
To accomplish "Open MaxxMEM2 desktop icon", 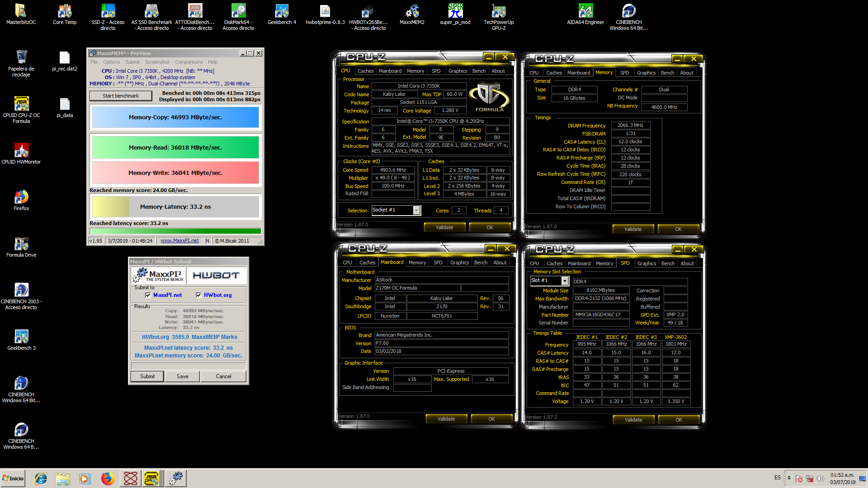I will click(412, 14).
